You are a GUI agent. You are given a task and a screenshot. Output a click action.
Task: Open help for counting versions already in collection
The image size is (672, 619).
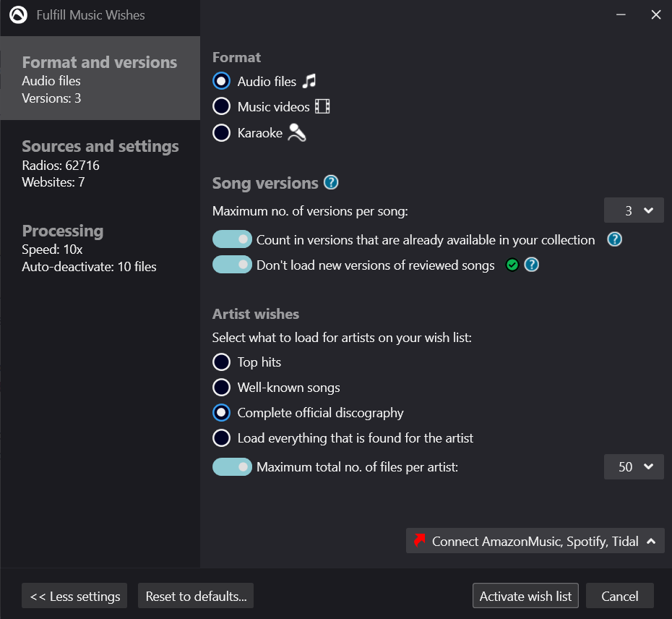click(x=615, y=239)
